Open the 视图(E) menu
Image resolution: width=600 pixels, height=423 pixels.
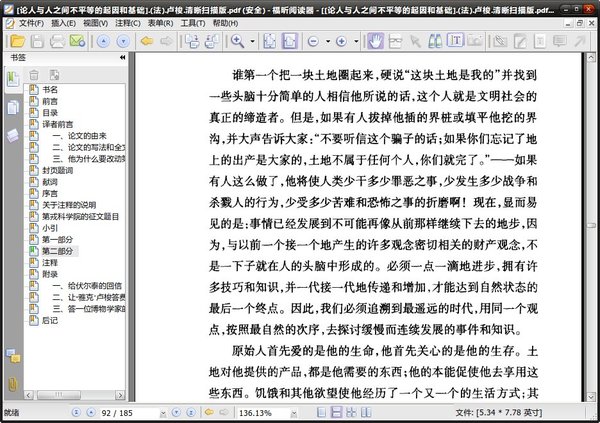point(96,21)
